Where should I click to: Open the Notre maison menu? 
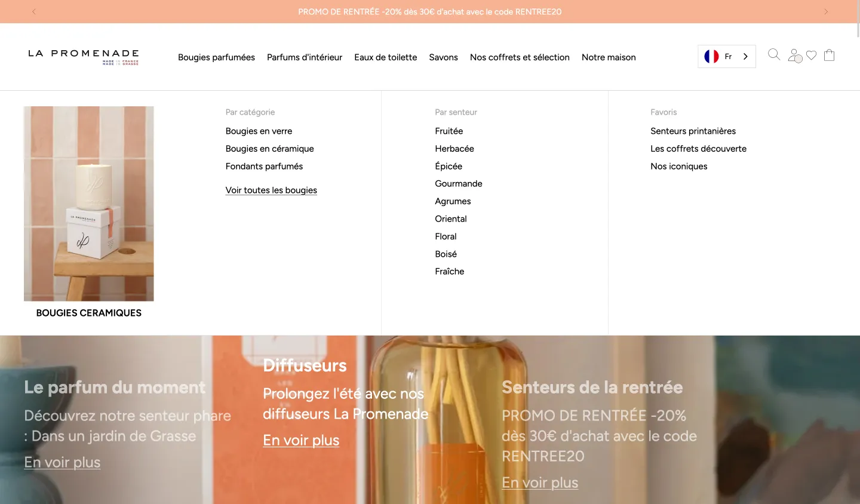pyautogui.click(x=609, y=57)
